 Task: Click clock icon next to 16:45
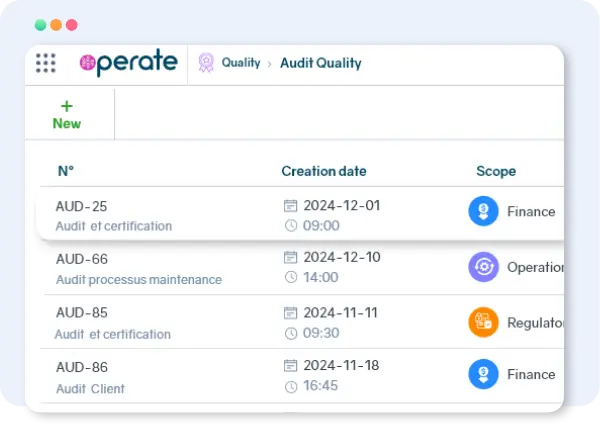pos(291,386)
